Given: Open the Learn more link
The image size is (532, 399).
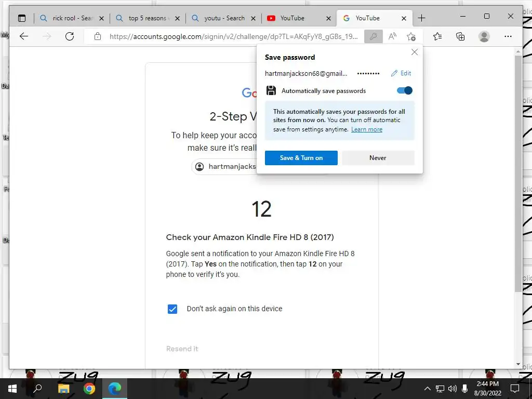Looking at the screenshot, I should [x=366, y=129].
